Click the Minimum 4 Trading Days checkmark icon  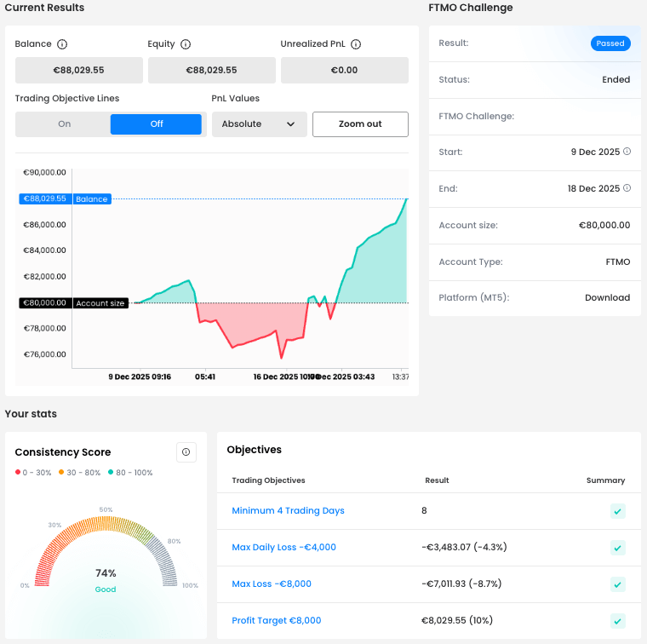pyautogui.click(x=617, y=511)
